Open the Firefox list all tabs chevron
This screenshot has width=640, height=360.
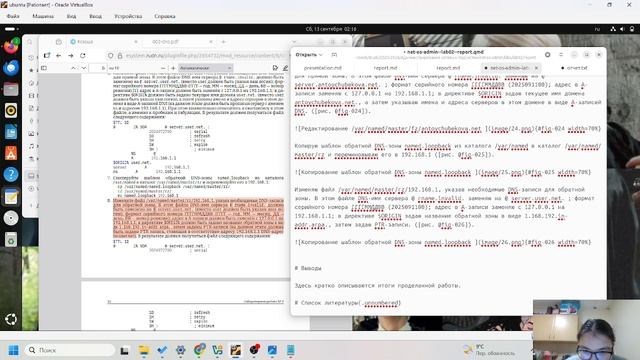coord(294,42)
